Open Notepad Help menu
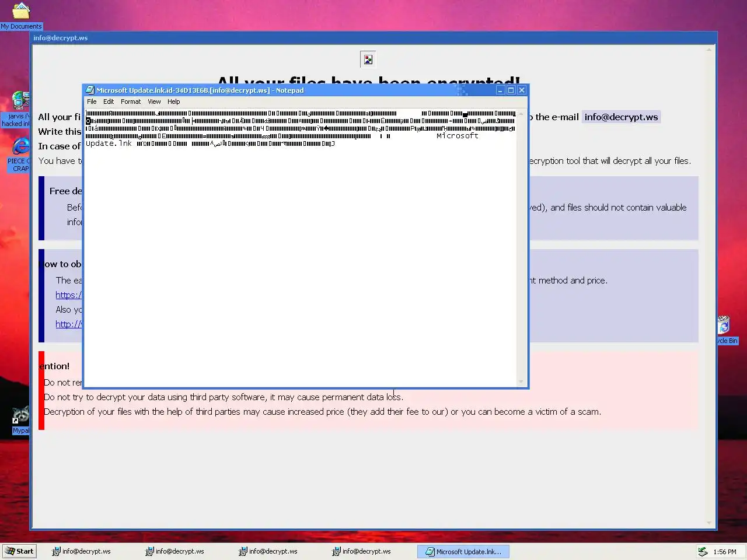Viewport: 747px width, 560px height. [174, 101]
